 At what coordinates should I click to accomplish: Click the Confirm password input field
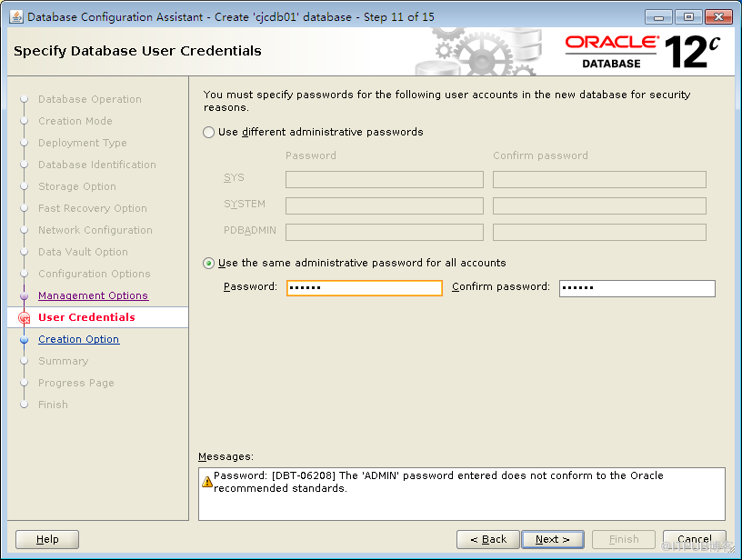point(637,288)
